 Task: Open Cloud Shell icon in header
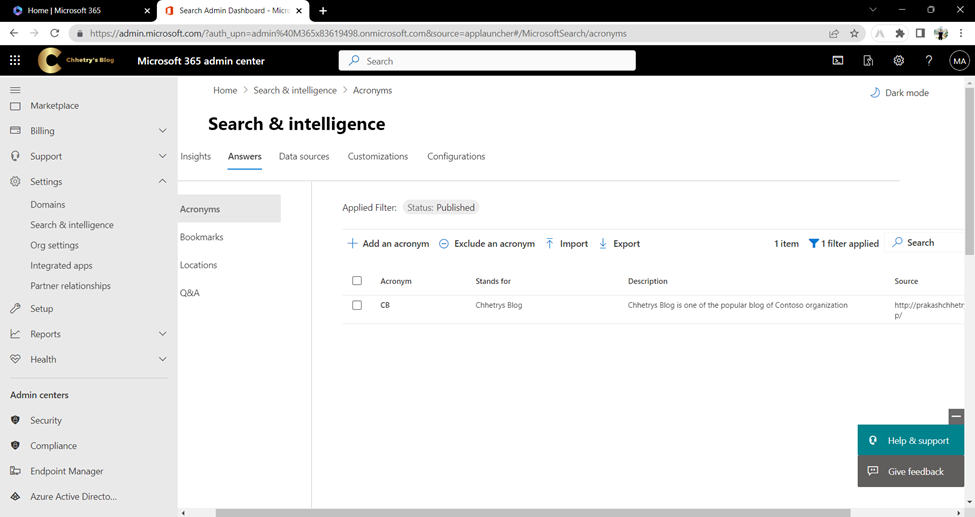click(x=838, y=60)
